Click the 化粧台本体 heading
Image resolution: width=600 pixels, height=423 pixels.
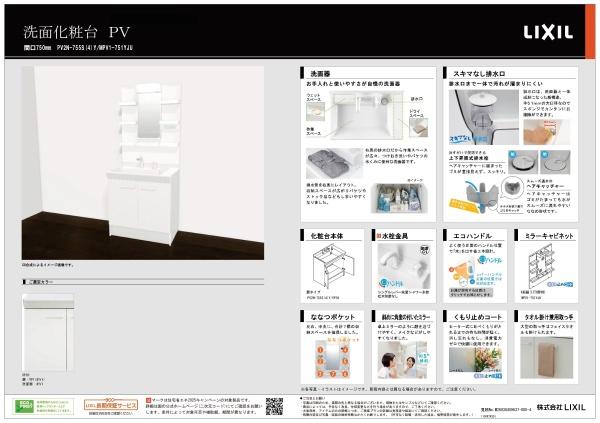327,236
